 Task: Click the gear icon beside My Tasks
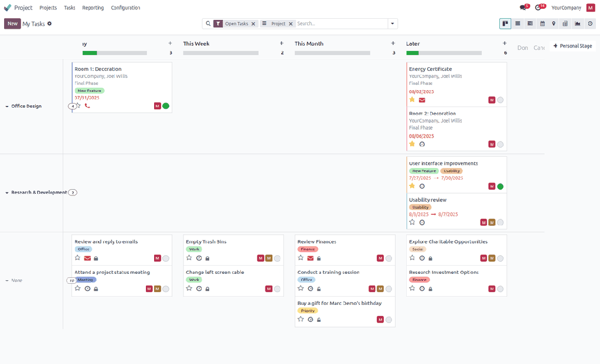(49, 24)
